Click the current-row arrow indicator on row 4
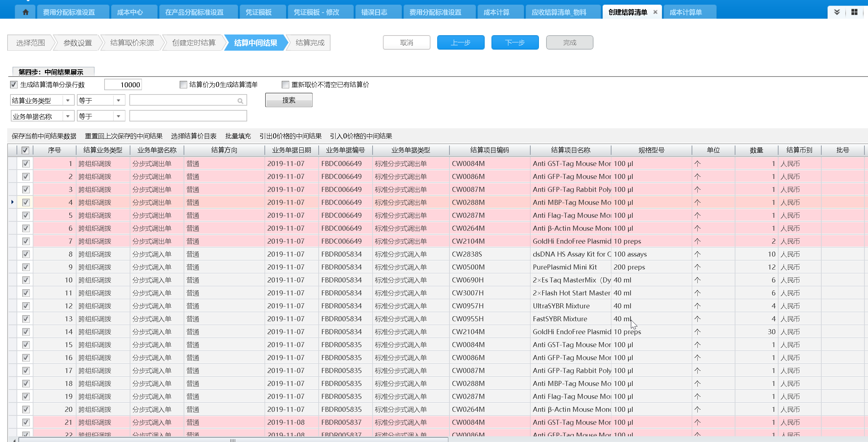Screen dimensions: 868x442 click(x=13, y=202)
